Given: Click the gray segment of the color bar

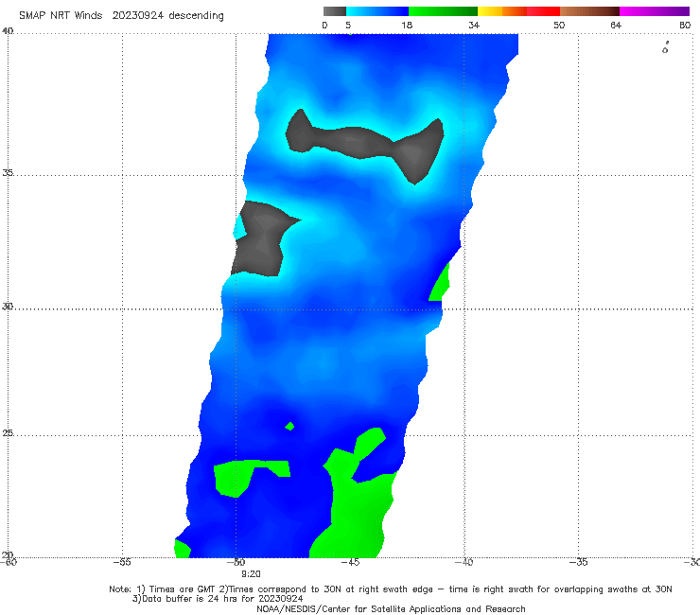Looking at the screenshot, I should click(335, 11).
